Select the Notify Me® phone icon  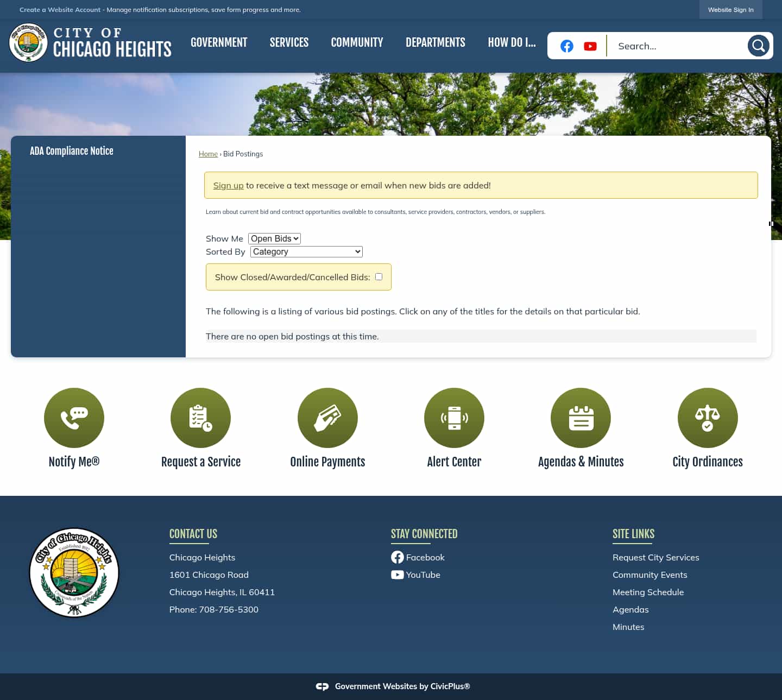pos(74,418)
